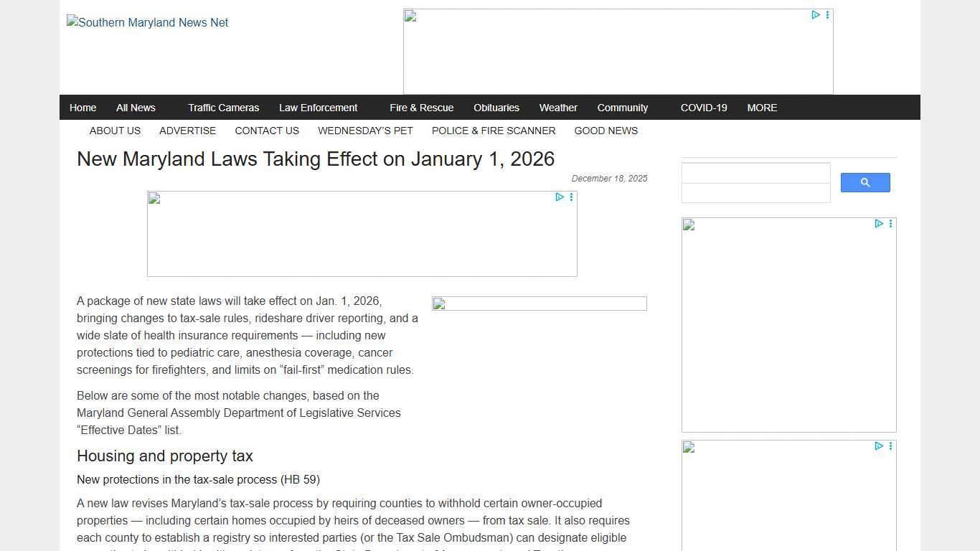
Task: Click the Southern Maryland News Net logo
Action: pos(148,23)
